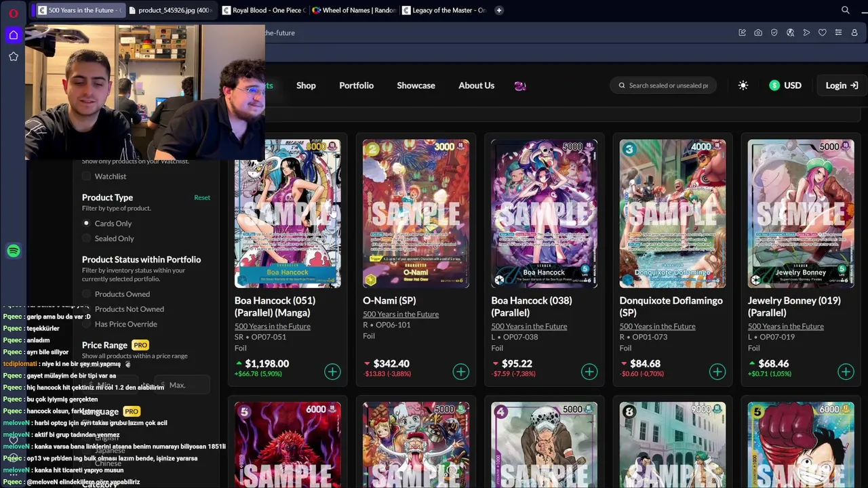This screenshot has height=488, width=868.
Task: Click the shield privacy icon in address bar
Action: (774, 33)
